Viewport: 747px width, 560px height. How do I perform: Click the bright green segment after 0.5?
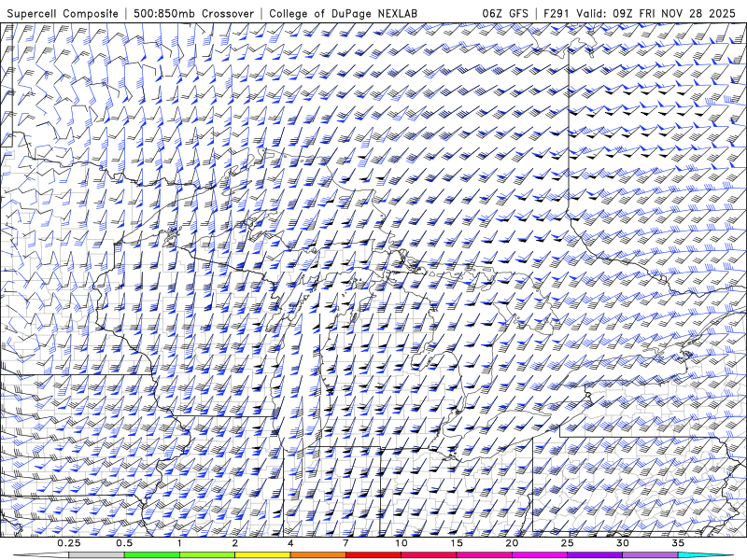pyautogui.click(x=152, y=555)
